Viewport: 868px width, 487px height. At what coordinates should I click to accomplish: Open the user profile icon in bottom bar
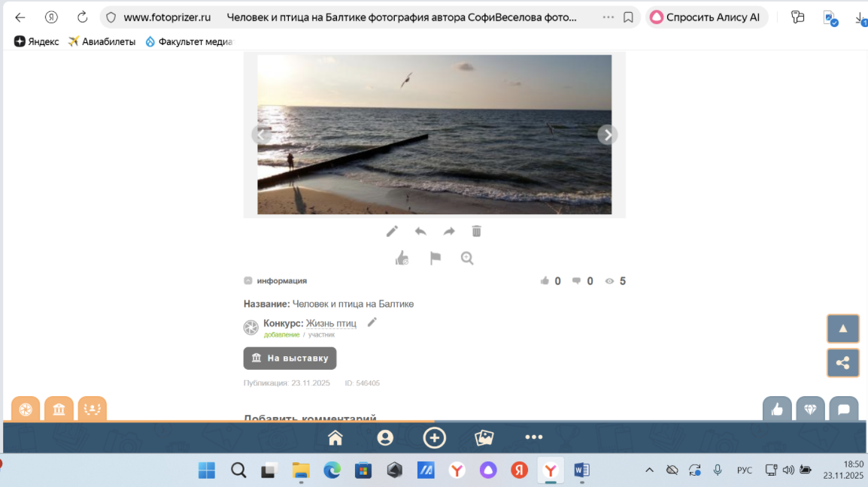click(x=385, y=437)
